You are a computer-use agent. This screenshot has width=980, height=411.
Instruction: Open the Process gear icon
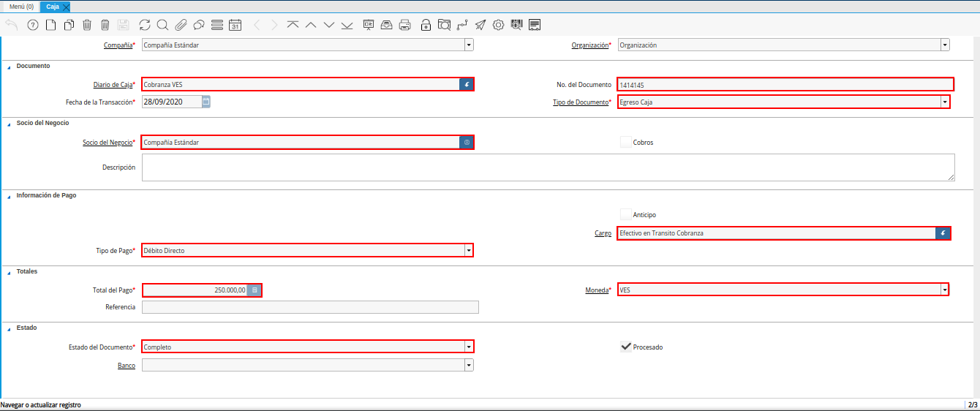pos(498,25)
